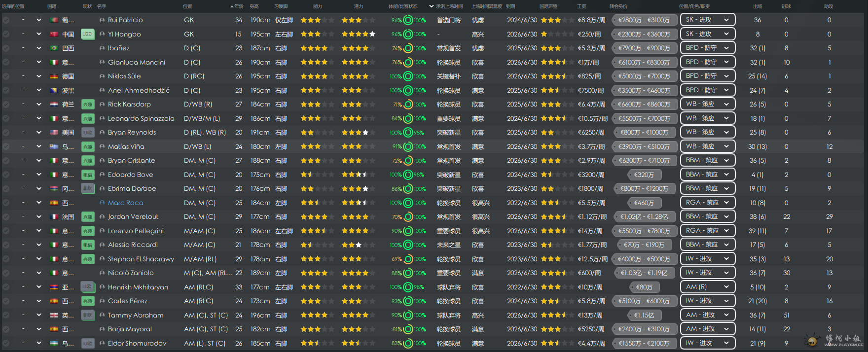This screenshot has height=352, width=868.
Task: Click the 租借 loan badge beside Edoardo Bove
Action: tap(87, 175)
